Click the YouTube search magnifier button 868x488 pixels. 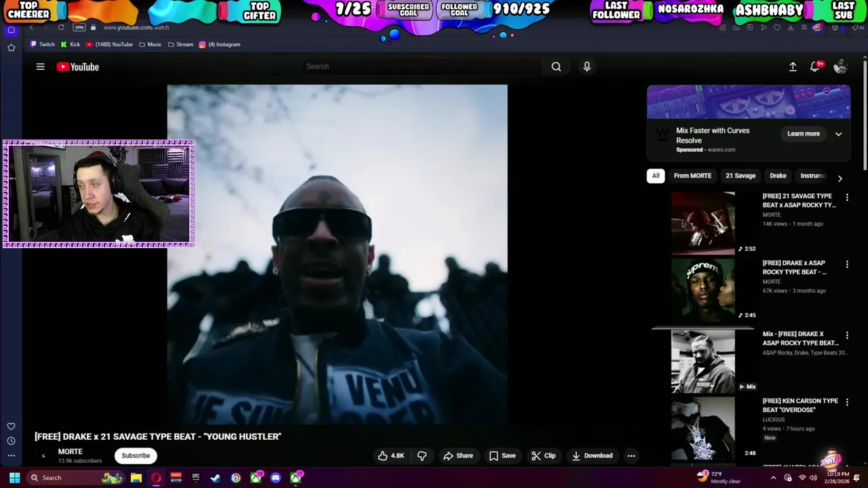coord(556,66)
